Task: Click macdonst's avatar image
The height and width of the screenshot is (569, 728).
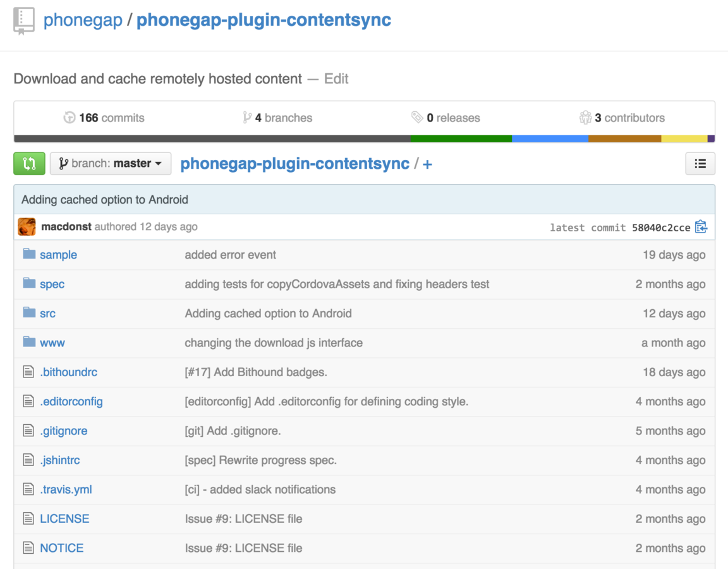Action: (x=27, y=227)
